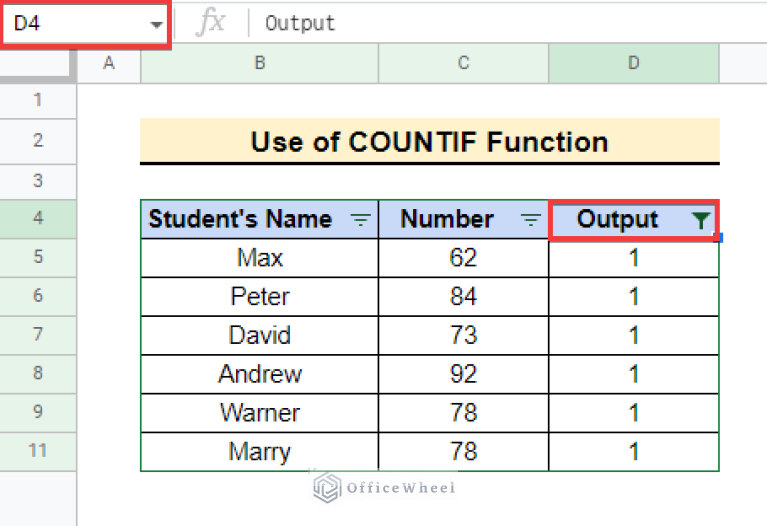Click active green filter icon in Output

[703, 220]
